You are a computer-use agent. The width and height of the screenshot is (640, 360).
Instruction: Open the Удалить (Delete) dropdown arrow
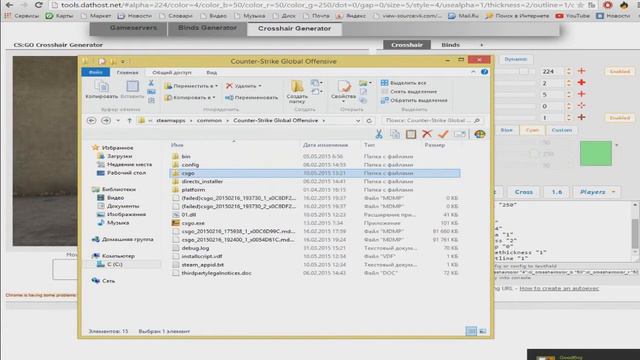[260, 86]
